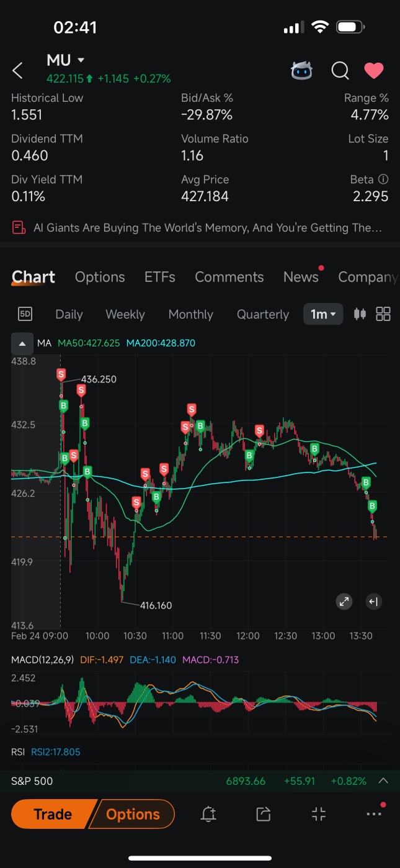
Task: Tap the Beta 2.295 value
Action: click(x=370, y=197)
